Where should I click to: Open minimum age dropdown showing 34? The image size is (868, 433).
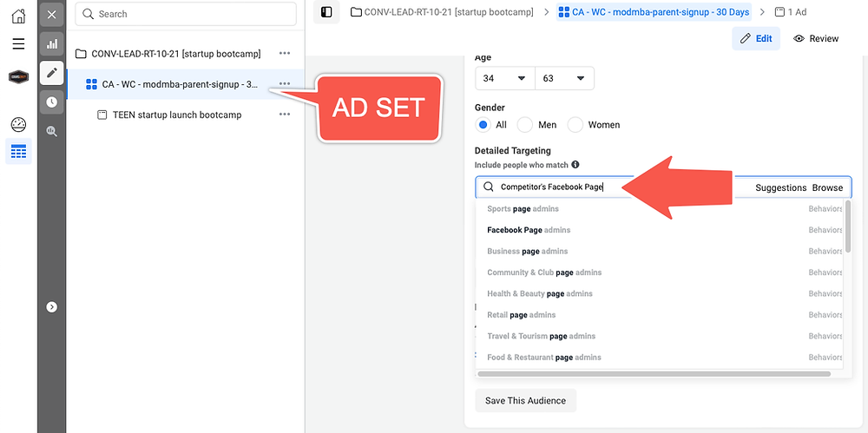tap(505, 78)
